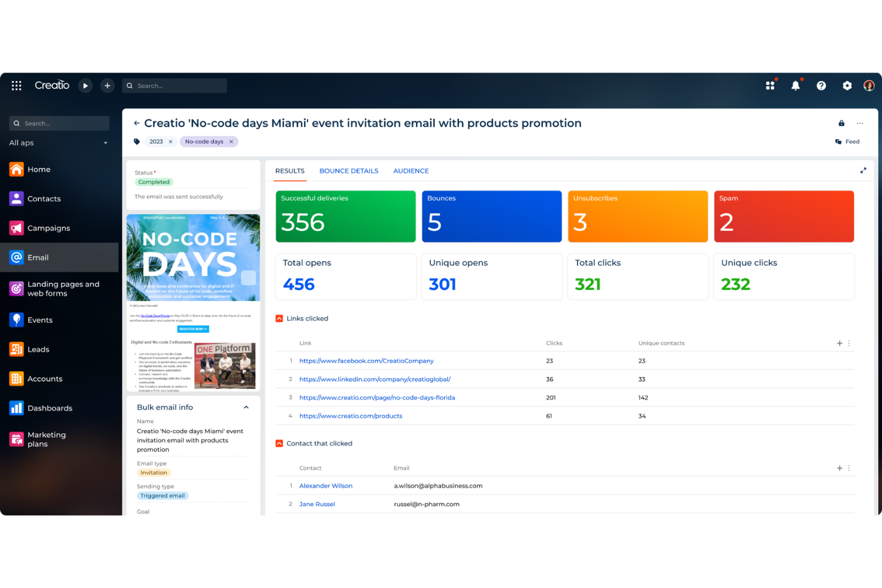The height and width of the screenshot is (588, 882).
Task: Click the Creatio logo
Action: 52,85
